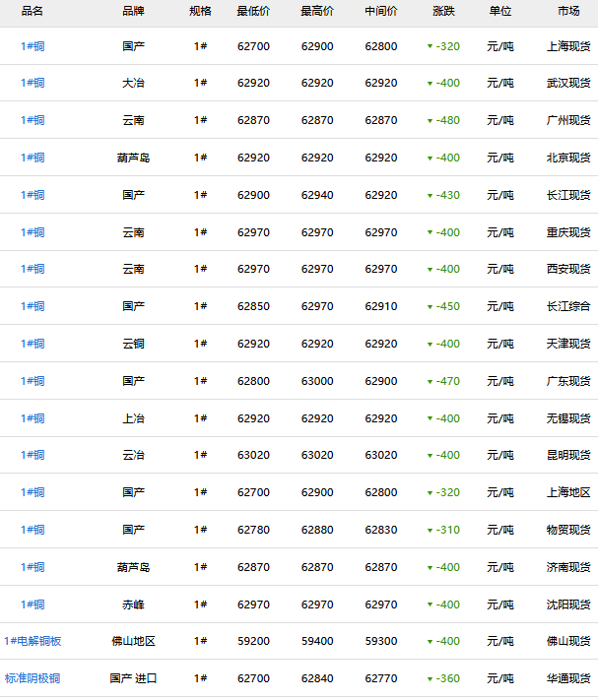Click the 长江综合 market cell
Screen dimensions: 598x700
[x=568, y=306]
